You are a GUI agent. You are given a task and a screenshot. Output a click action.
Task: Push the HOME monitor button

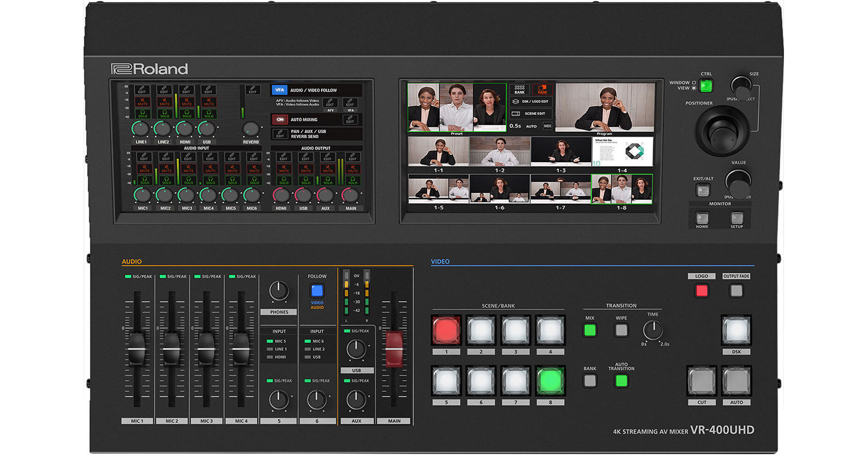[x=702, y=218]
